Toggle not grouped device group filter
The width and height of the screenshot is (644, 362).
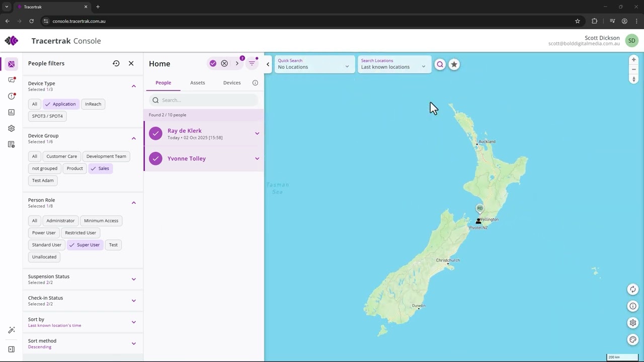[x=45, y=168]
